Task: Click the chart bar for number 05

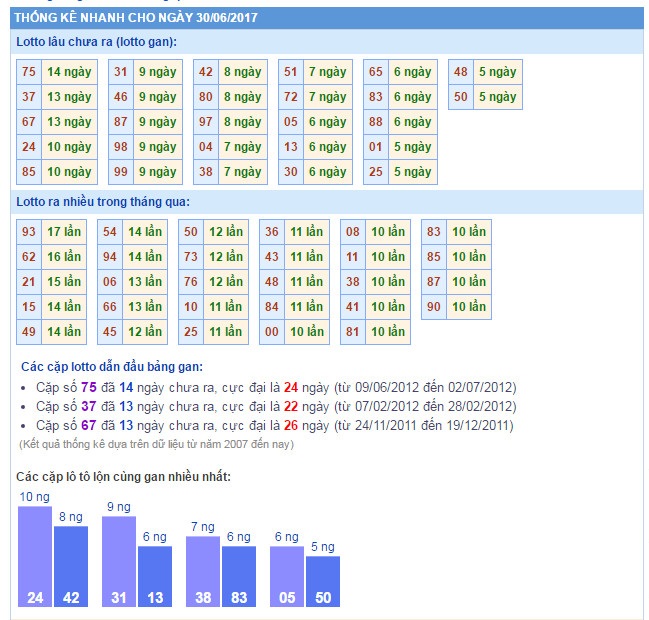Action: [x=287, y=577]
